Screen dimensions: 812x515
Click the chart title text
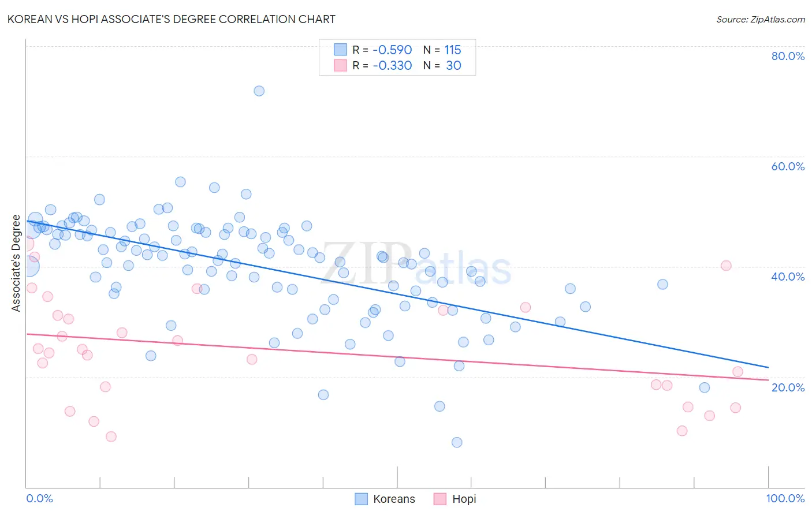coord(172,19)
